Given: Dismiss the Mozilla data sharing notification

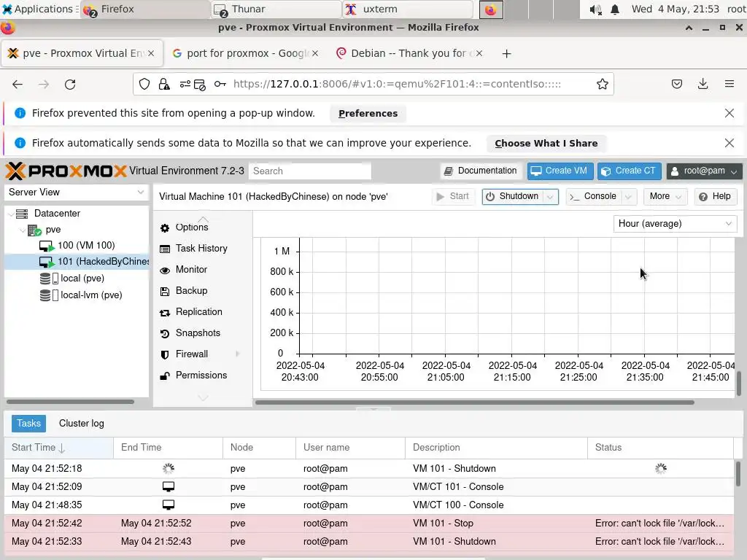Looking at the screenshot, I should click(x=729, y=143).
